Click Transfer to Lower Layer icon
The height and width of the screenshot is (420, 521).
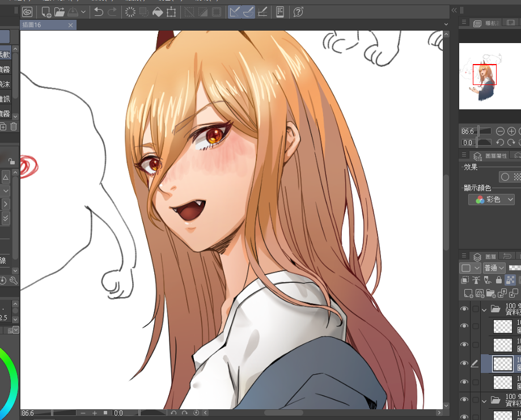(502, 294)
